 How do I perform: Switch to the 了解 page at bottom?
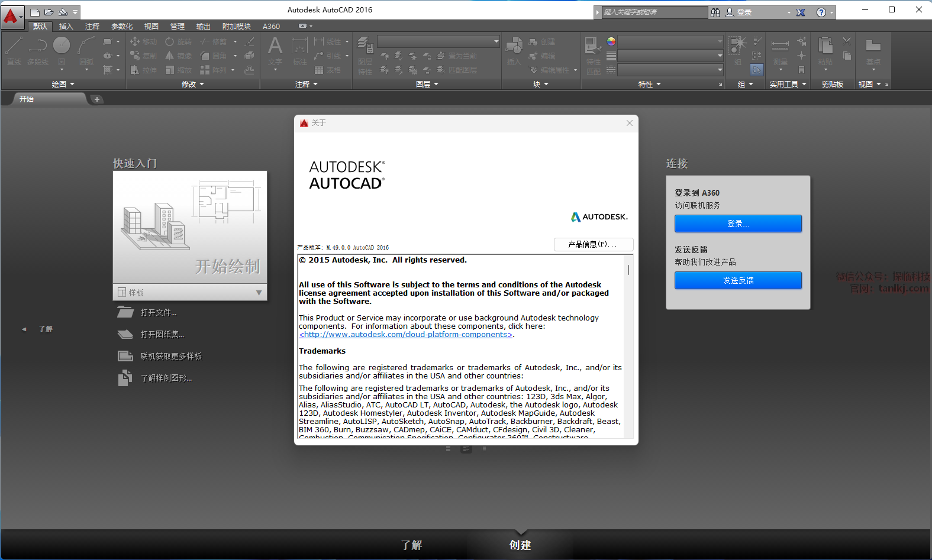point(411,545)
